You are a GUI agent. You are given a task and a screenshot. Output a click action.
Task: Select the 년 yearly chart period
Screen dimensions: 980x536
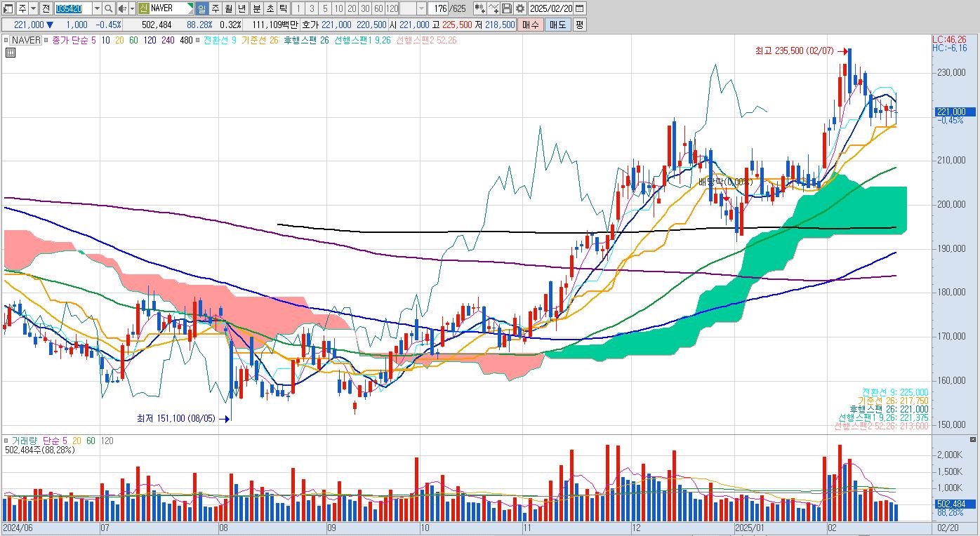click(x=241, y=8)
